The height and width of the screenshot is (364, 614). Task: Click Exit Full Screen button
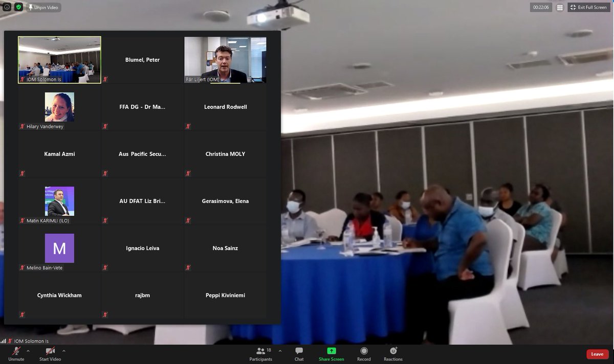tap(588, 8)
